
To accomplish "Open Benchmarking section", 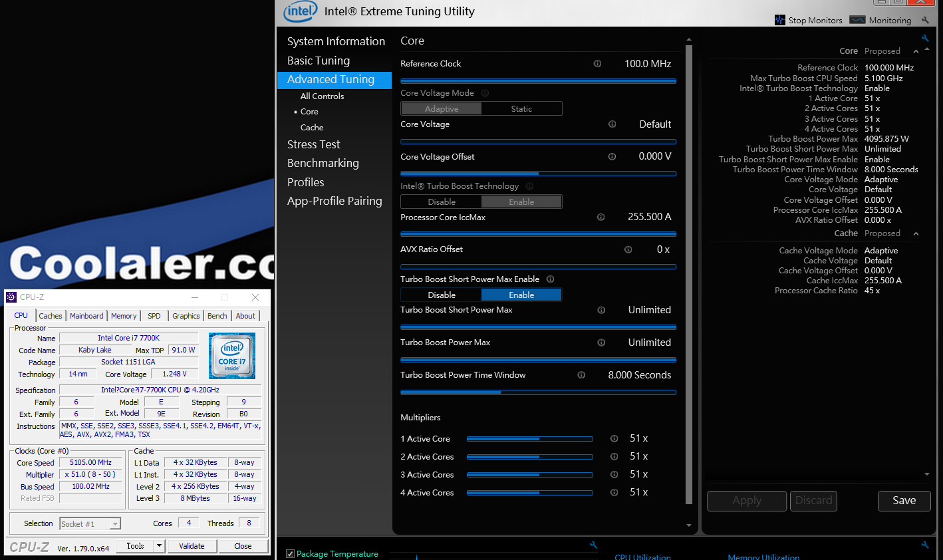I will click(x=323, y=163).
